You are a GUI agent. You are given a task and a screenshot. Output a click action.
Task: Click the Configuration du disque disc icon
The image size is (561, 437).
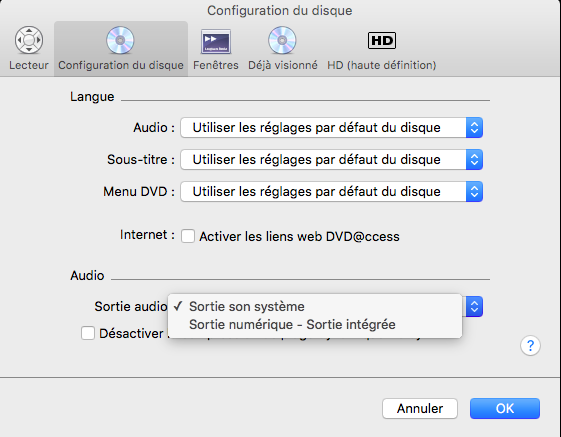pyautogui.click(x=120, y=40)
